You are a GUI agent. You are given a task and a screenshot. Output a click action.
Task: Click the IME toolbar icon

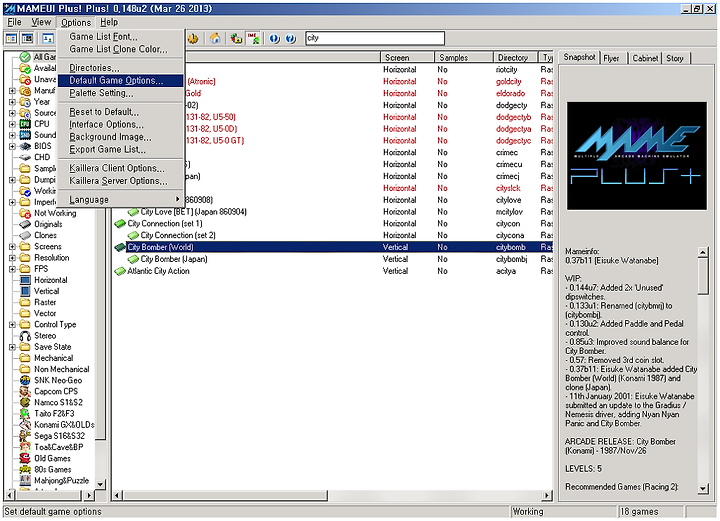click(x=253, y=39)
